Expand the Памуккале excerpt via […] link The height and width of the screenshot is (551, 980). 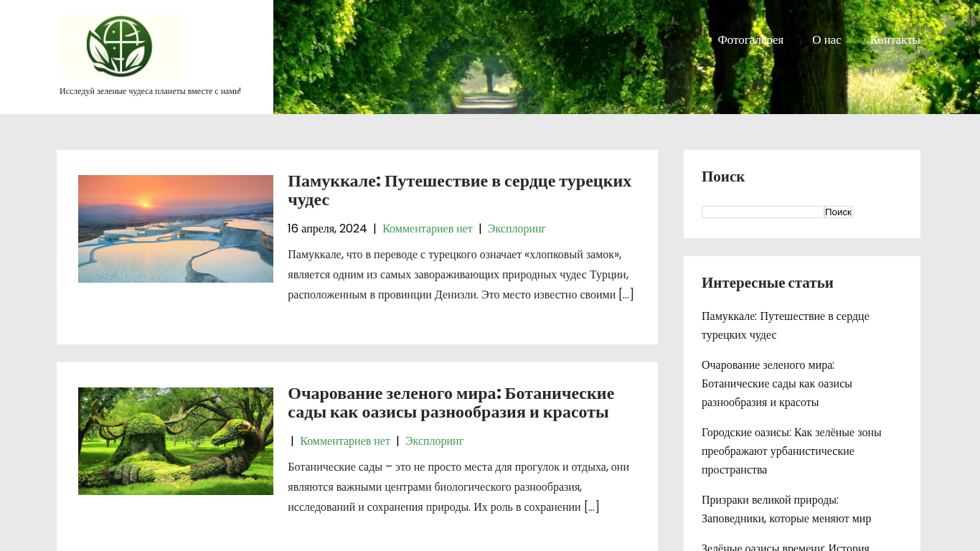[x=626, y=294]
